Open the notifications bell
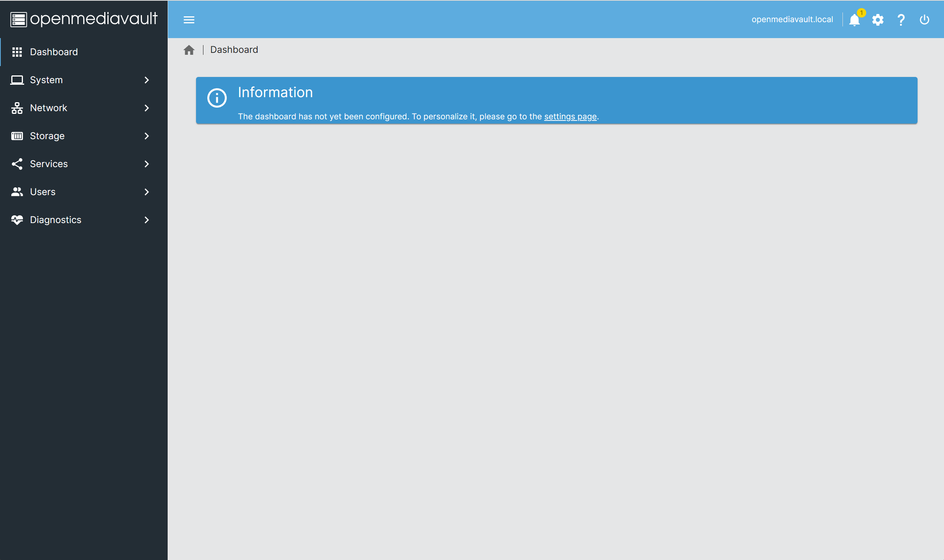Image resolution: width=944 pixels, height=560 pixels. (854, 20)
